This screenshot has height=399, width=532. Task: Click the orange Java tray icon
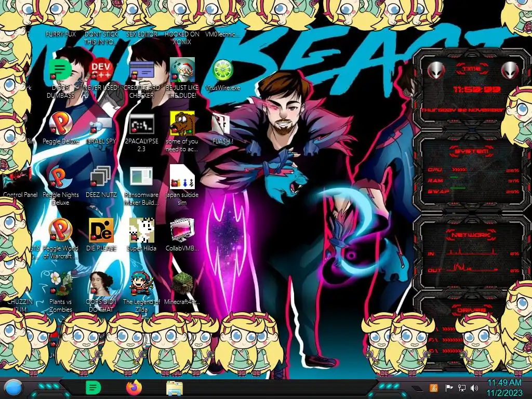pos(434,388)
